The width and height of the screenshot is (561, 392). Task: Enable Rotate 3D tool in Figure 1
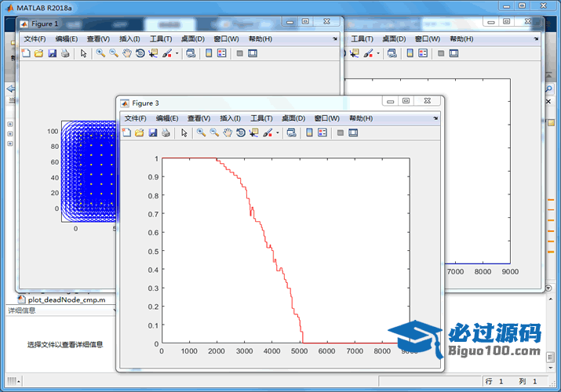pyautogui.click(x=140, y=53)
